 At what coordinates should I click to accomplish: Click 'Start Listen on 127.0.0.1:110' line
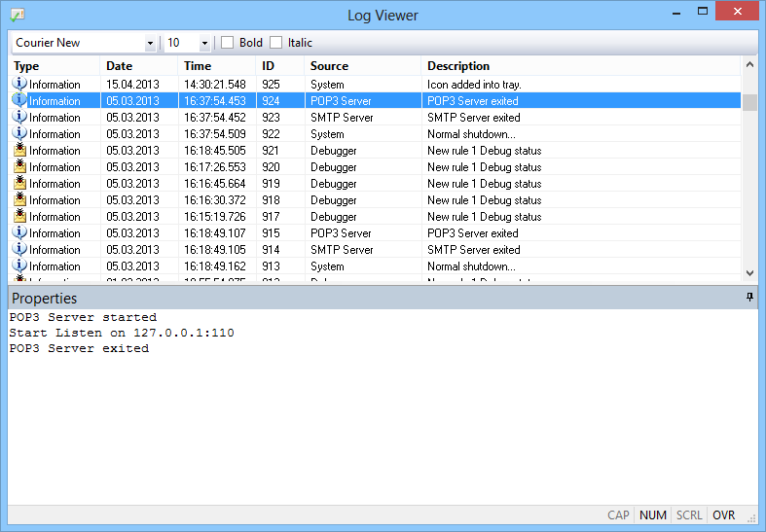[x=122, y=333]
